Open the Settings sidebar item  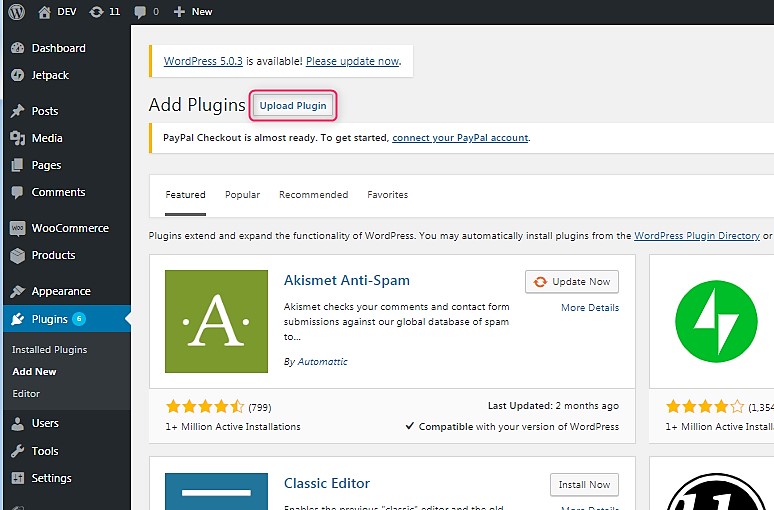click(x=51, y=478)
